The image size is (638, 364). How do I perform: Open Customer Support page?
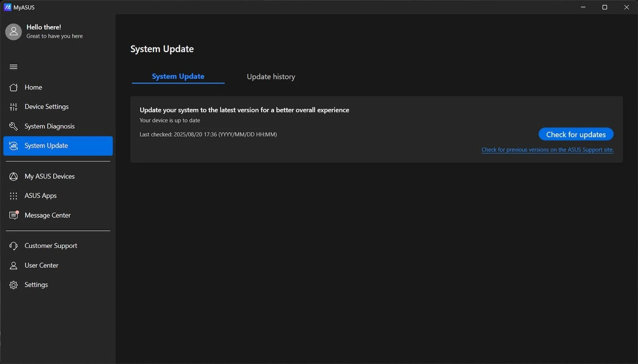(58, 246)
